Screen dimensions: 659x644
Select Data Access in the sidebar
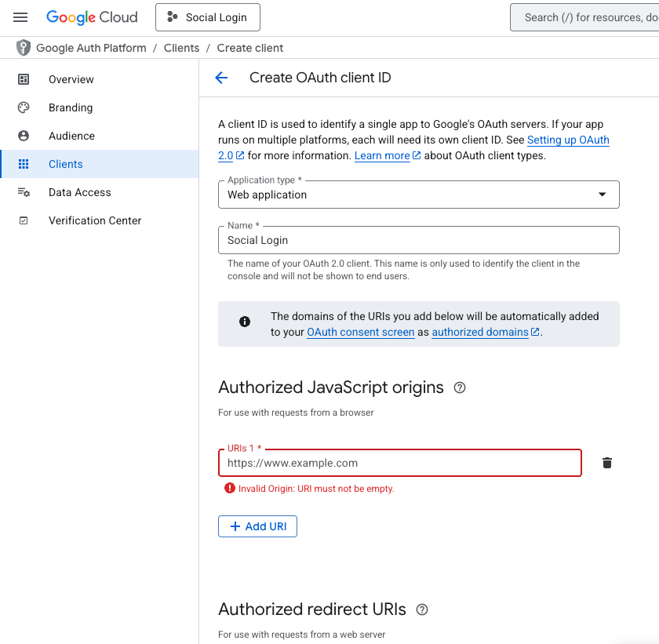pos(79,192)
